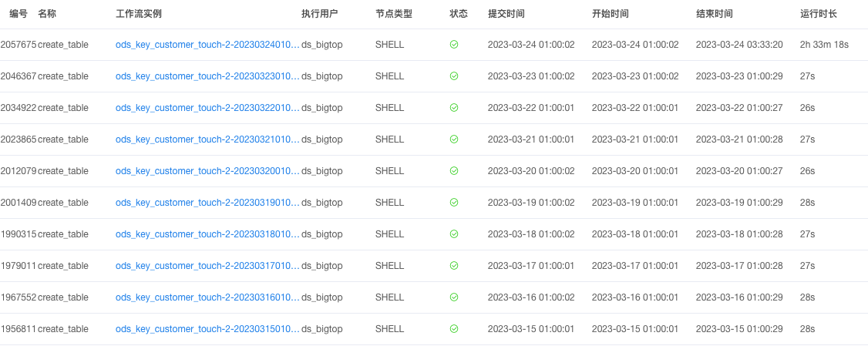
Task: Click ds_bigtop user in row 1967552
Action: pos(321,297)
